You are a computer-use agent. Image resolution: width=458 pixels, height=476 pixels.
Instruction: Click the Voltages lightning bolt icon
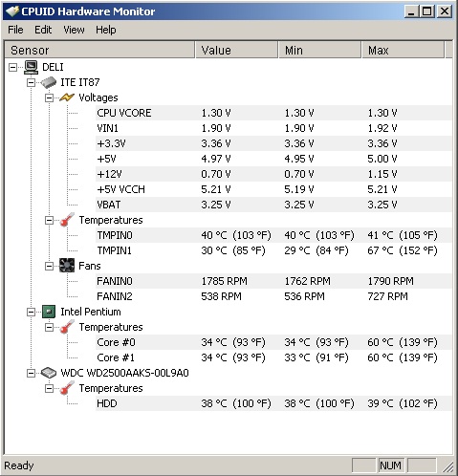[67, 97]
